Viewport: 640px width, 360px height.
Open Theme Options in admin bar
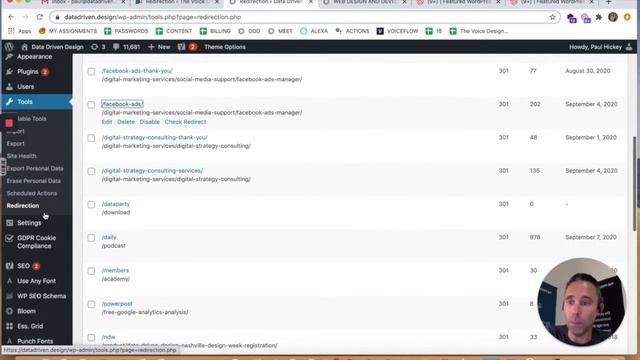point(225,47)
